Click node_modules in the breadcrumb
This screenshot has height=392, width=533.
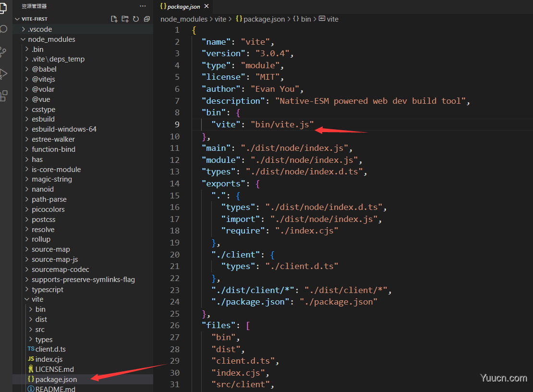(x=184, y=19)
